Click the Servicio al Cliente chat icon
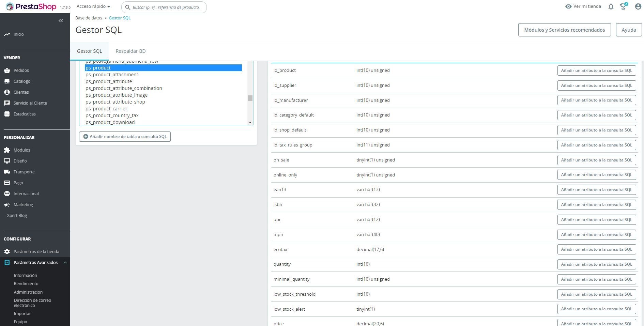Viewport: 644px width, 326px height. (7, 103)
